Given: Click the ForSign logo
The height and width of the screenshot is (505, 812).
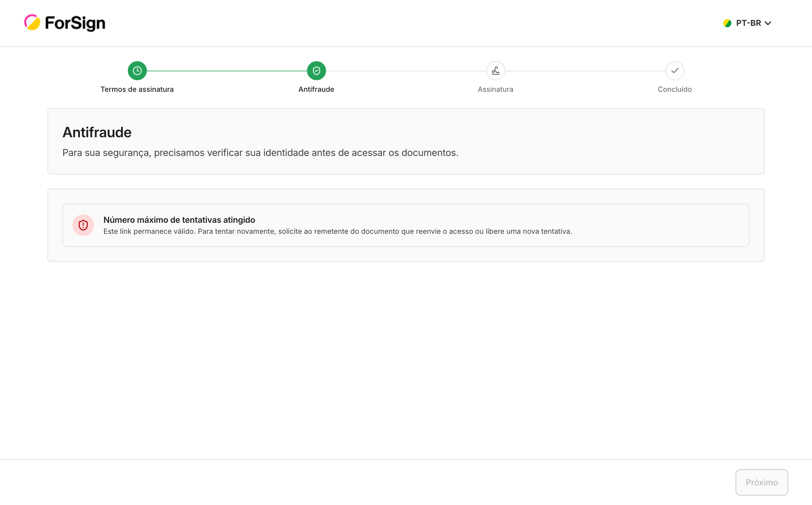Looking at the screenshot, I should [x=64, y=23].
